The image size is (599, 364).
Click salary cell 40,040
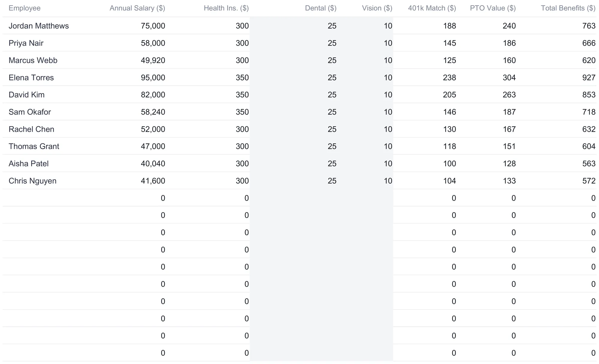[153, 163]
